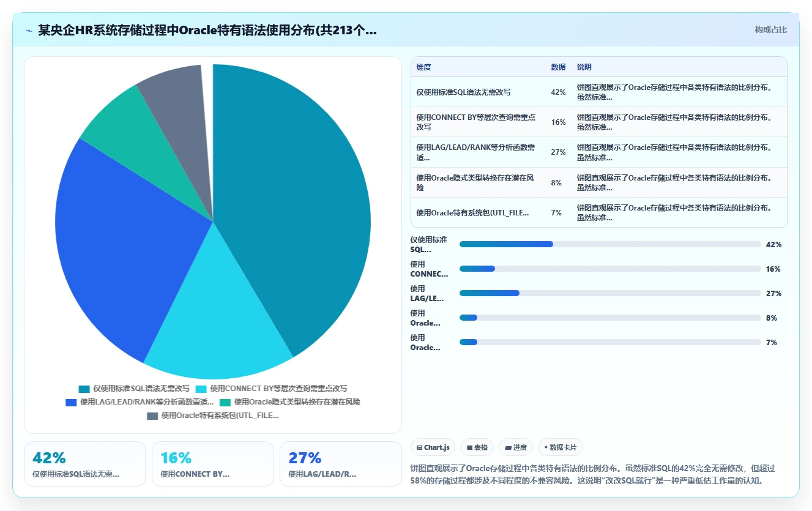Viewport: 812px width, 511px height.
Task: Open the 27% summary data card
Action: pyautogui.click(x=341, y=464)
